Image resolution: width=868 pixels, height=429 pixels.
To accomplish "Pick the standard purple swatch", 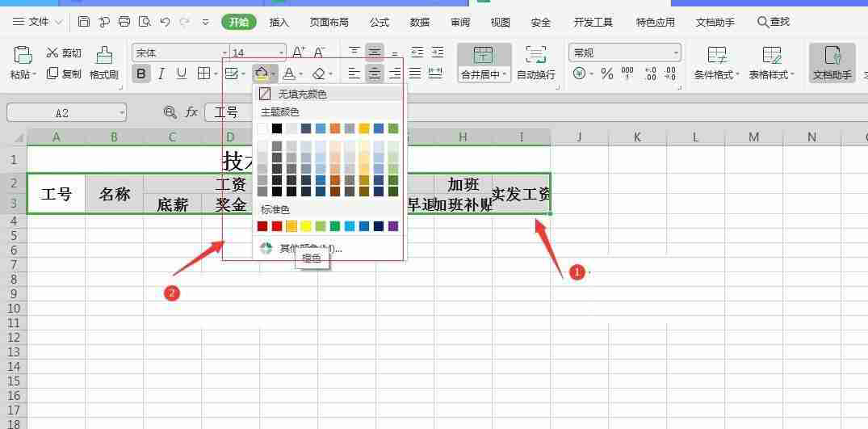I will (393, 226).
